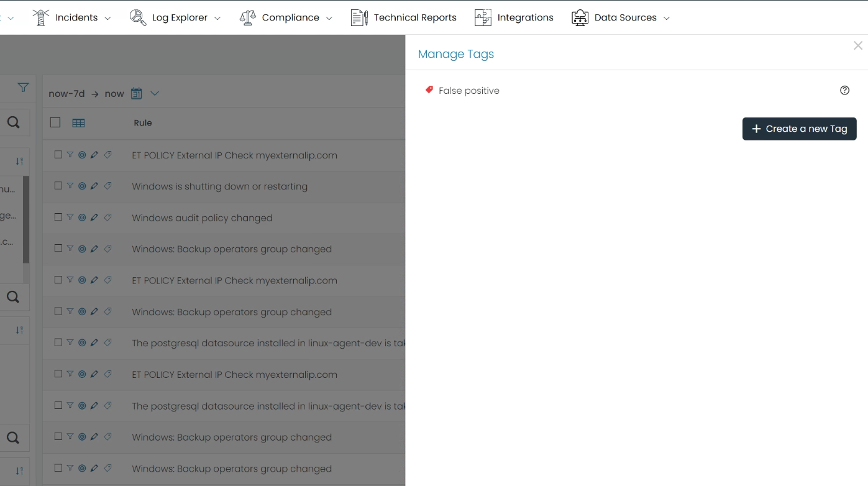
Task: Open the tag icon on Windows audit policy changed
Action: pyautogui.click(x=107, y=217)
